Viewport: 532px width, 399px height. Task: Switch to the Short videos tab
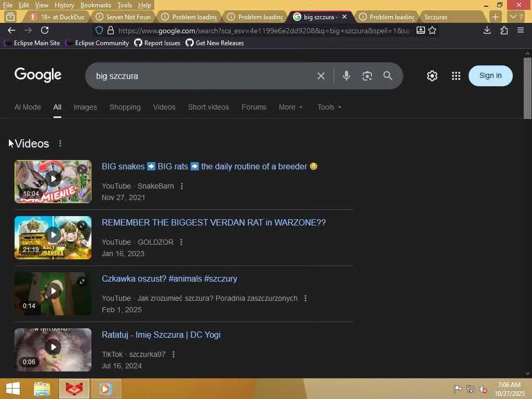tap(208, 107)
